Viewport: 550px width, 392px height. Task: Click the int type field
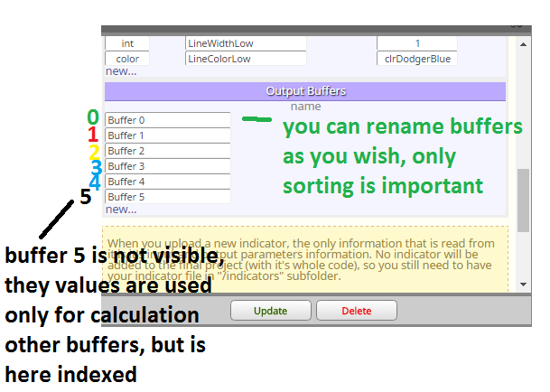127,43
